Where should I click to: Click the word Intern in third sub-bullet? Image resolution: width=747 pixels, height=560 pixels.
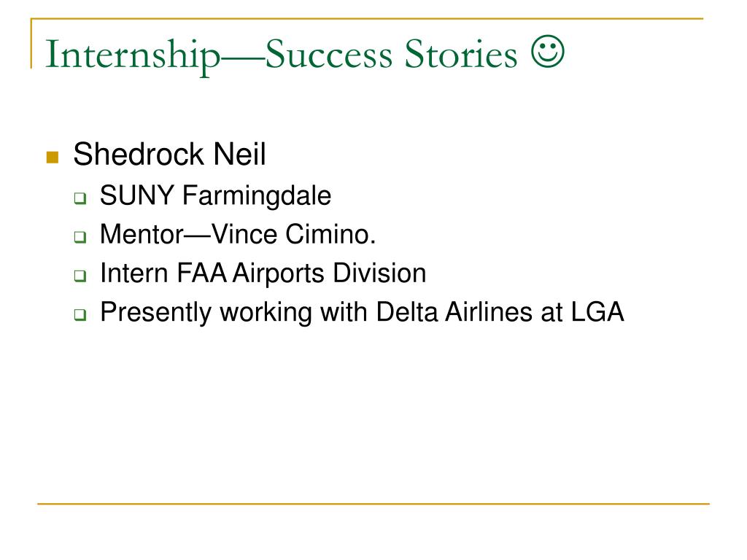134,273
